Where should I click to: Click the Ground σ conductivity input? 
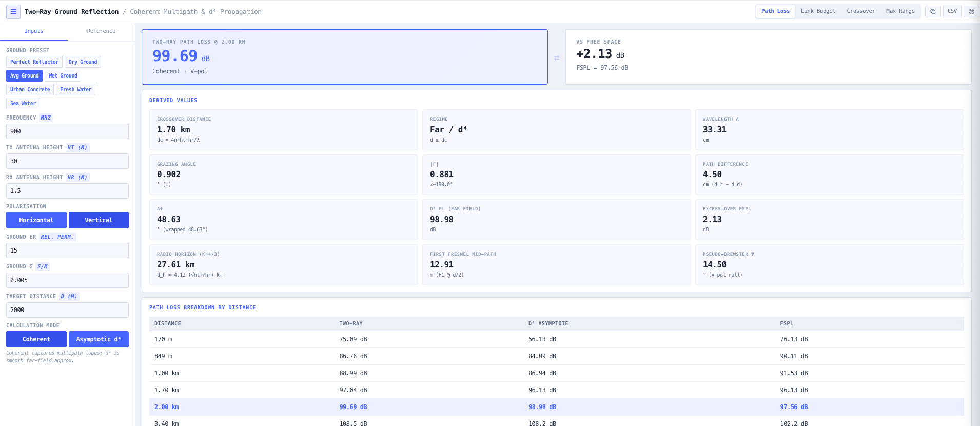67,280
